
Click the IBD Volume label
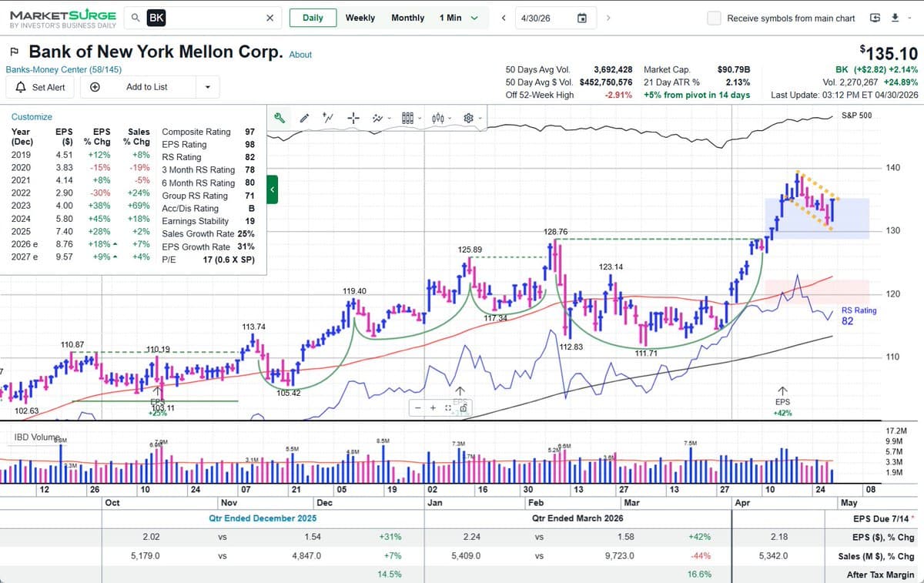(36, 437)
